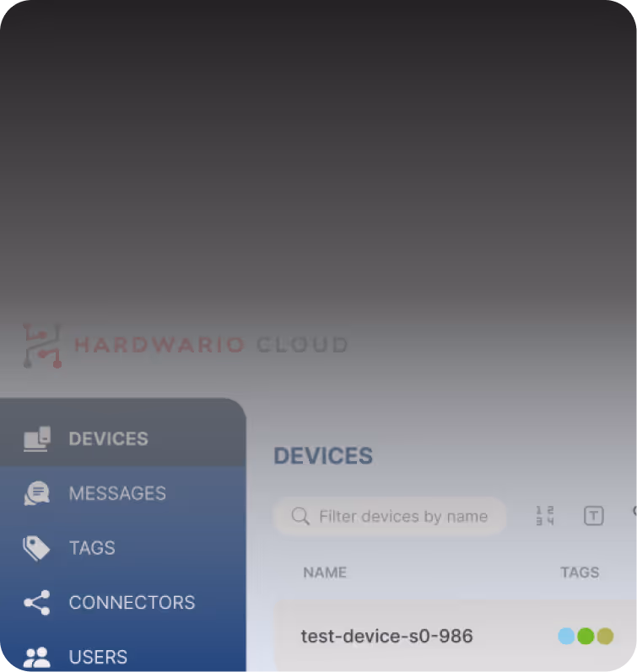Open the DEVICES menu item
The height and width of the screenshot is (672, 637).
122,438
